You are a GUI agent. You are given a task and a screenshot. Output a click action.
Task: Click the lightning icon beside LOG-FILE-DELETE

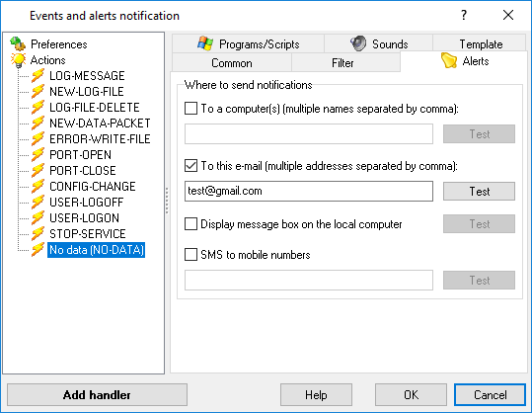tap(38, 108)
